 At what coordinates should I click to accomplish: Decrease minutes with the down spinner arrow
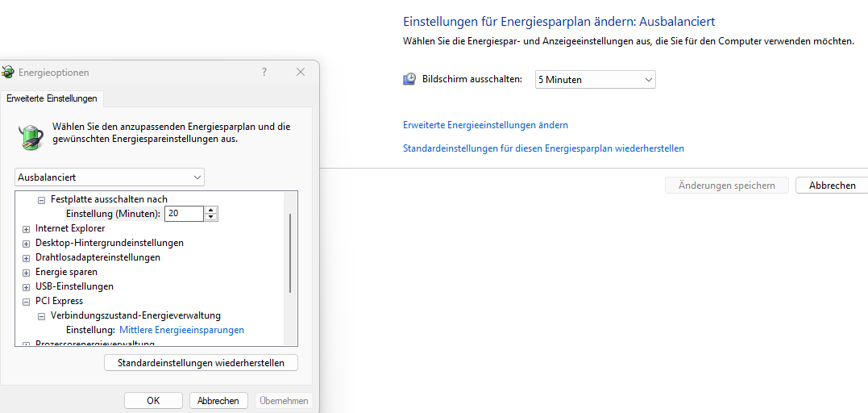[211, 217]
